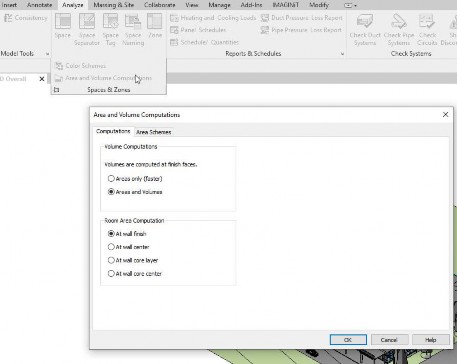Switch to the Computations tab
This screenshot has height=364, width=457.
[113, 131]
